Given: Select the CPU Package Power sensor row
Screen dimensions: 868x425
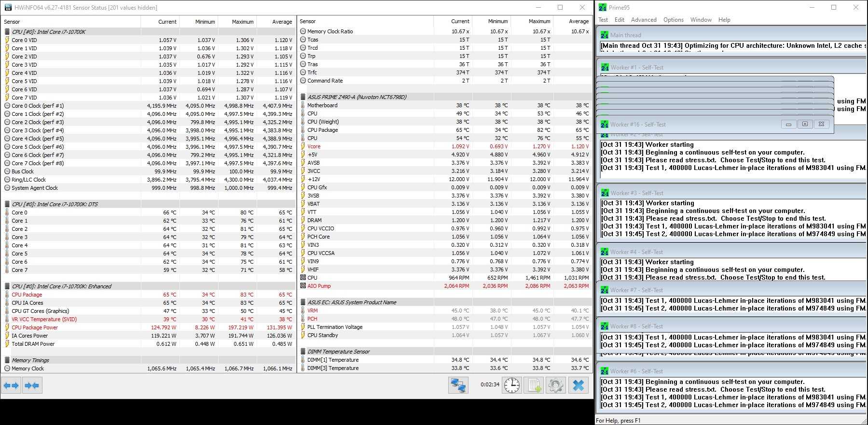Looking at the screenshot, I should tap(35, 327).
